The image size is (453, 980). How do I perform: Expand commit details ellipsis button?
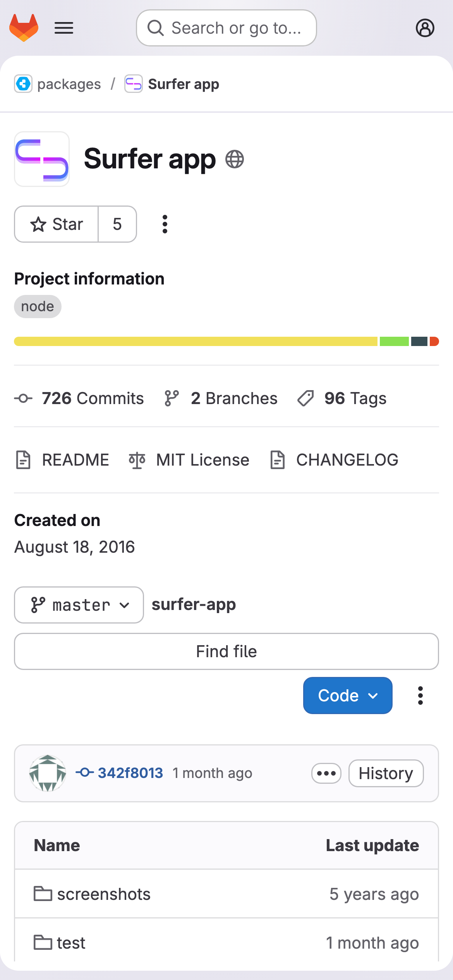click(x=326, y=773)
